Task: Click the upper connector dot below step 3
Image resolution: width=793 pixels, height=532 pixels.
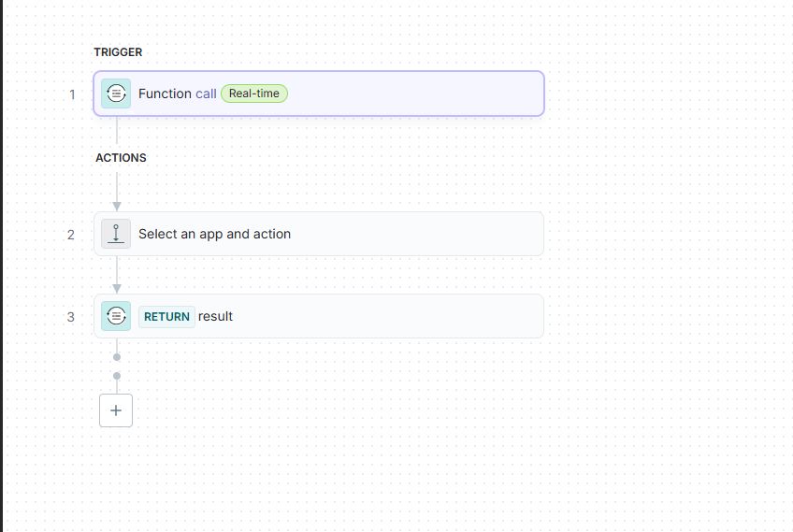Action: (x=117, y=356)
